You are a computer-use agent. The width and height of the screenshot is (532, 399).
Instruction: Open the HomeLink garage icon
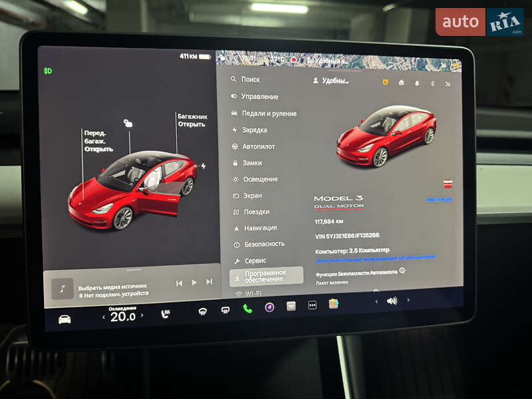[402, 82]
